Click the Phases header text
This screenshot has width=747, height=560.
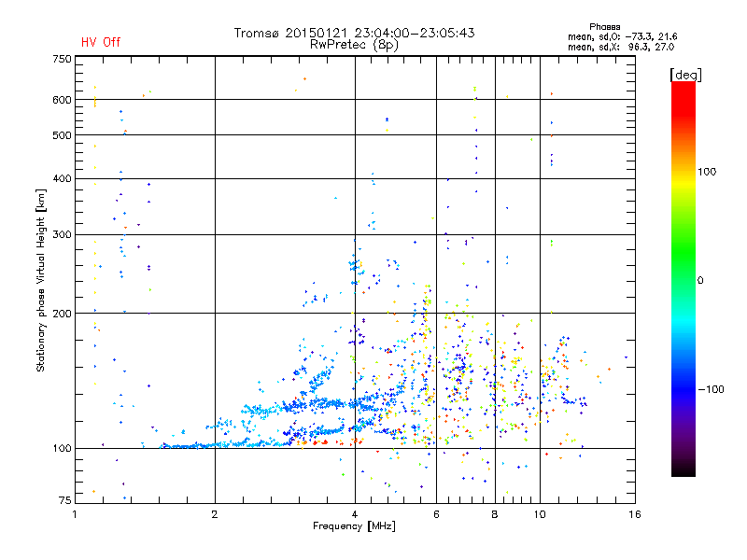point(604,27)
